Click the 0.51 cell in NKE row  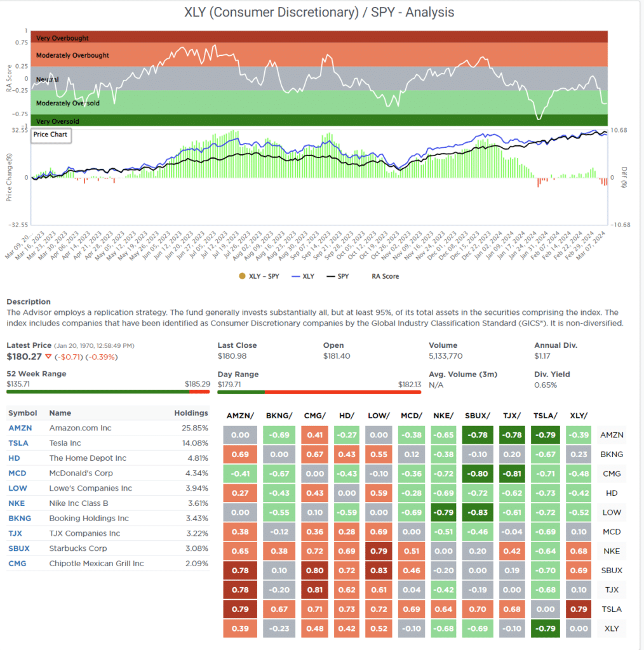[x=412, y=552]
